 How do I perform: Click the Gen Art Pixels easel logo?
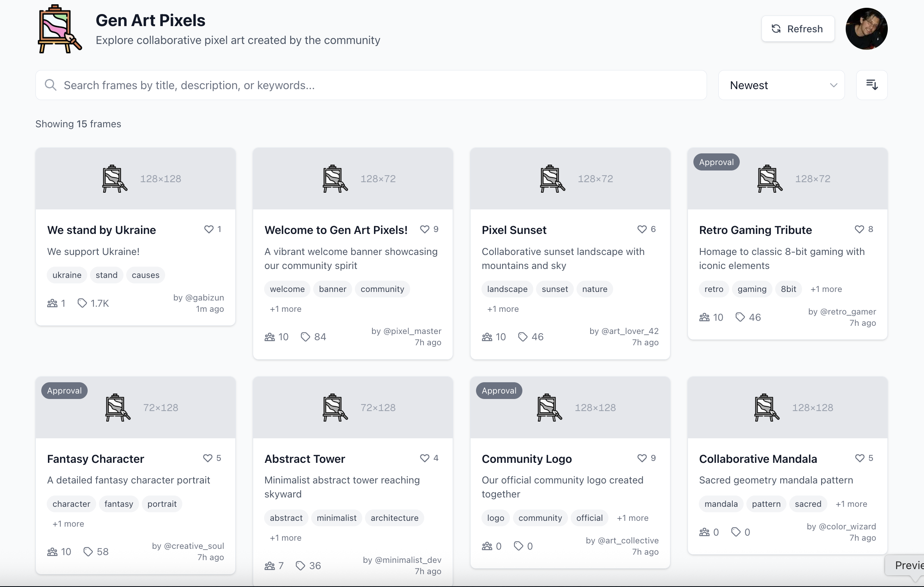point(59,29)
